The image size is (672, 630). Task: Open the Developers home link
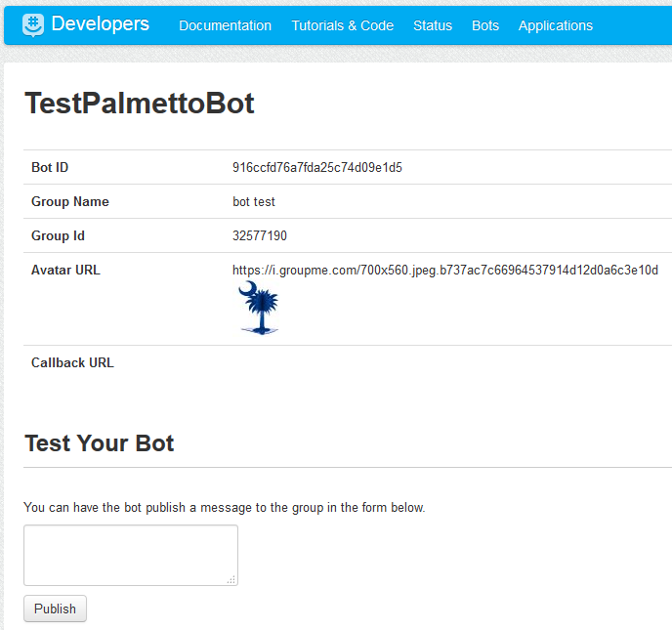coord(100,24)
